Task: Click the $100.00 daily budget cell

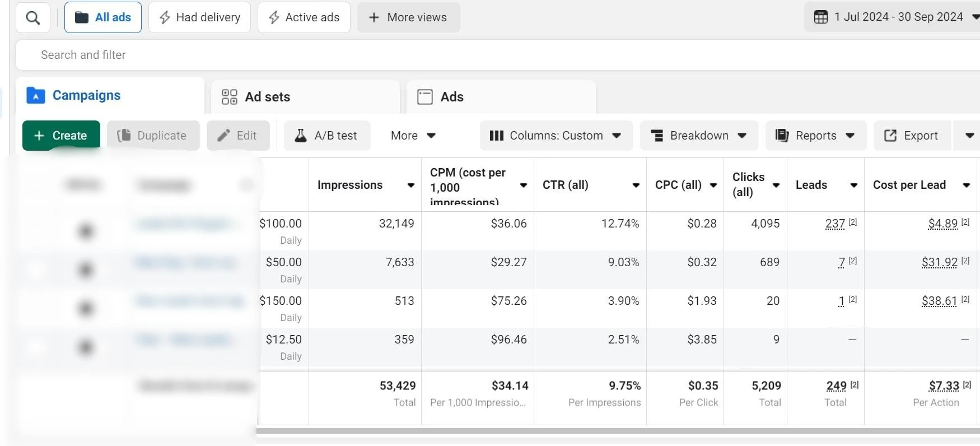Action: (283, 231)
